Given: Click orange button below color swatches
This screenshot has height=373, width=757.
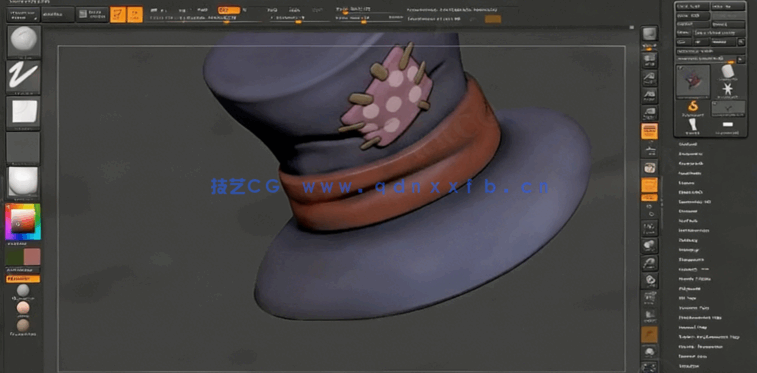Looking at the screenshot, I should [23, 279].
